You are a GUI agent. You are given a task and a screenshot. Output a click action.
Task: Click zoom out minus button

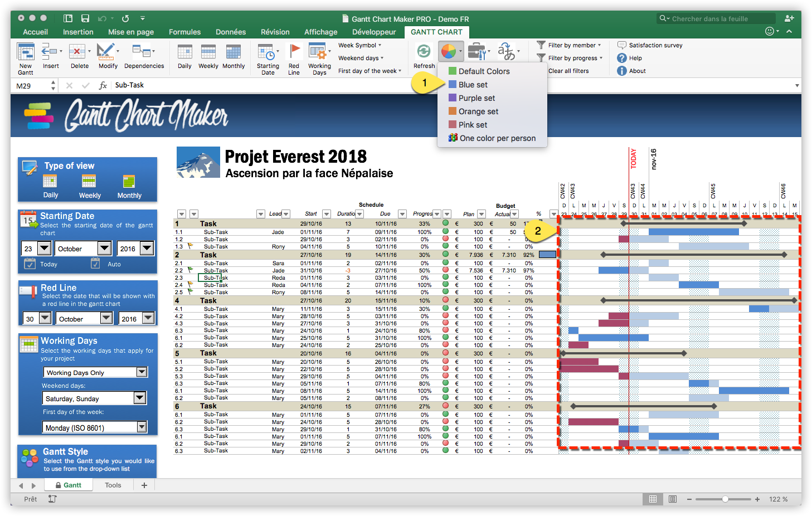pos(689,499)
